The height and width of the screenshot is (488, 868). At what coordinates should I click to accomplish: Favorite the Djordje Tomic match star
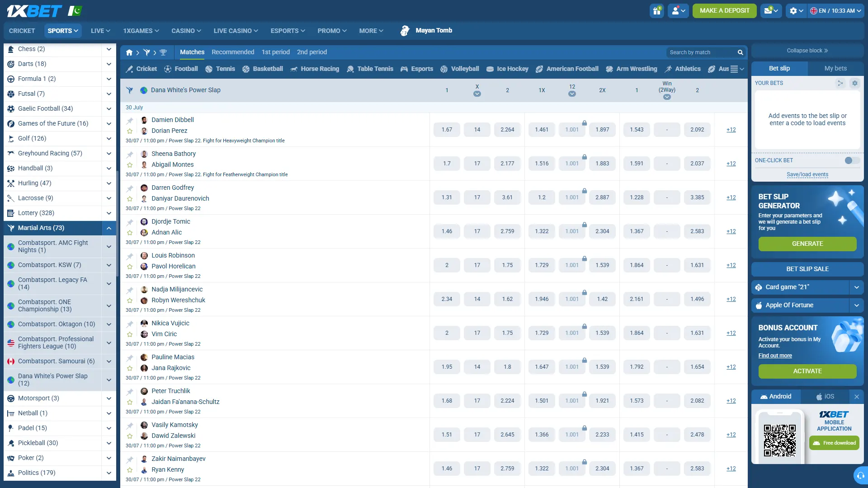[130, 233]
